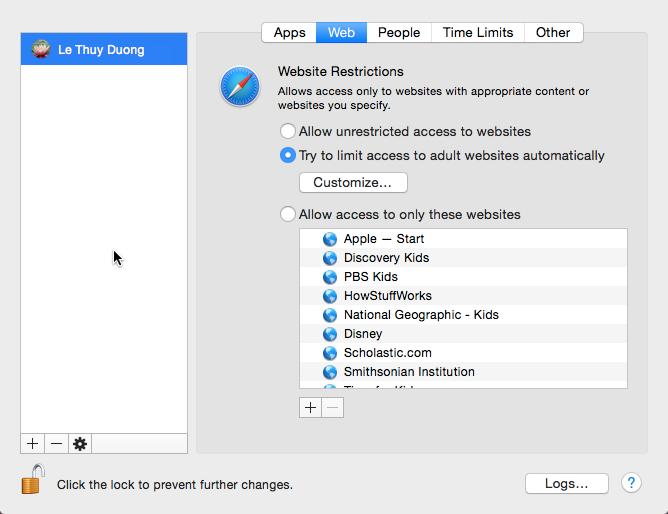Viewport: 668px width, 514px height.
Task: Click 'Click the lock to prevent further changes' text
Action: click(175, 485)
